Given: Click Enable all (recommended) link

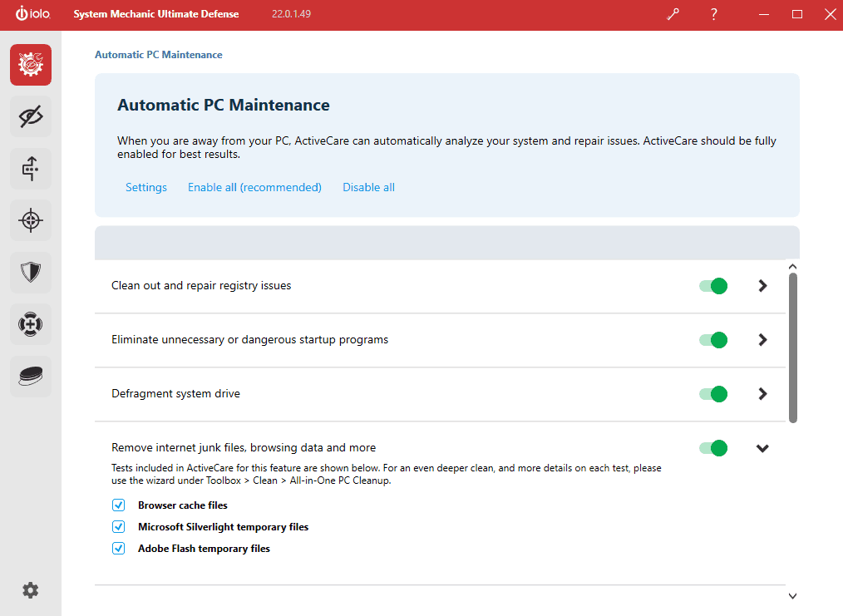Looking at the screenshot, I should pos(254,187).
